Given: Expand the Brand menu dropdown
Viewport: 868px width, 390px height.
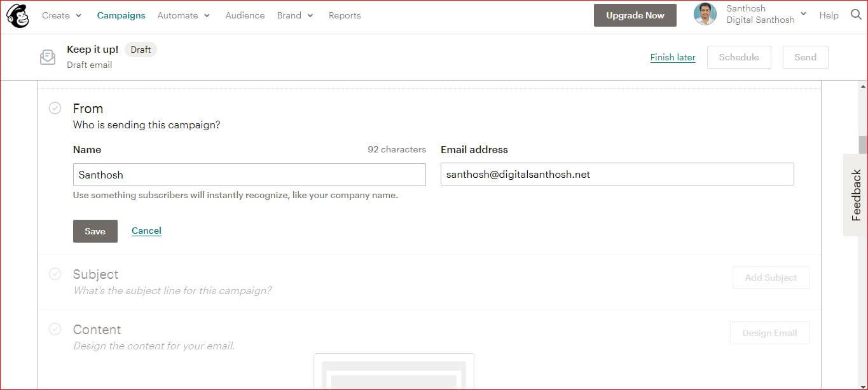Looking at the screenshot, I should 295,15.
